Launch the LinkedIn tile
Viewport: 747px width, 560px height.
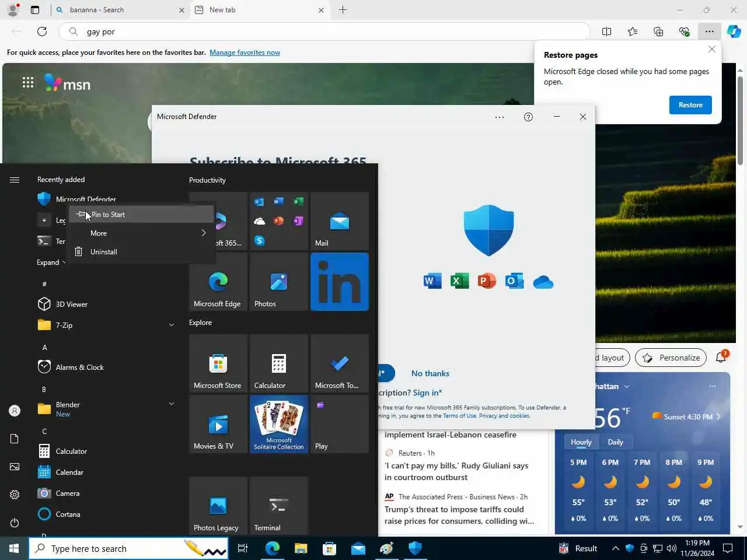[x=340, y=282]
